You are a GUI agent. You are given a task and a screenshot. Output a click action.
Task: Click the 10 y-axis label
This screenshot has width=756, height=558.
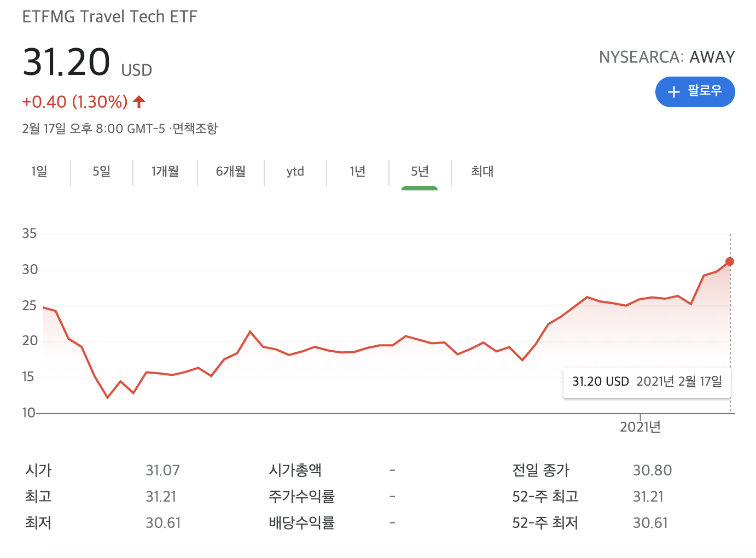[29, 413]
